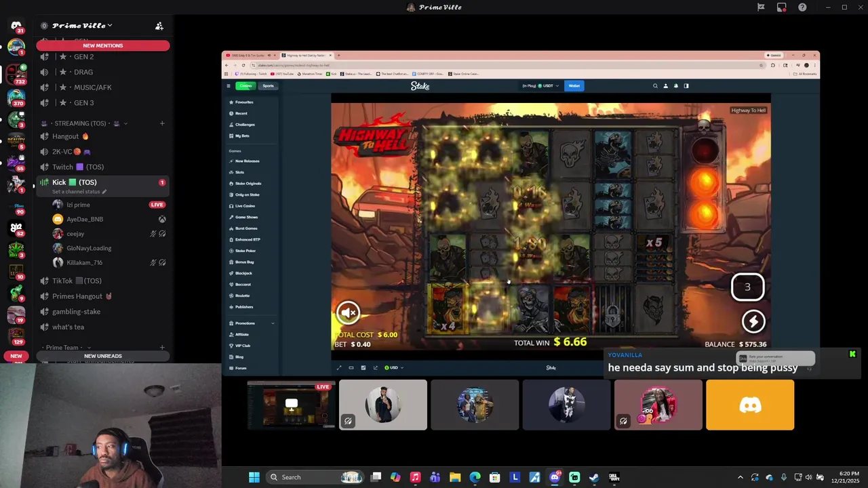Edit 'Set a channel status' text
The image size is (868, 488).
click(x=79, y=192)
